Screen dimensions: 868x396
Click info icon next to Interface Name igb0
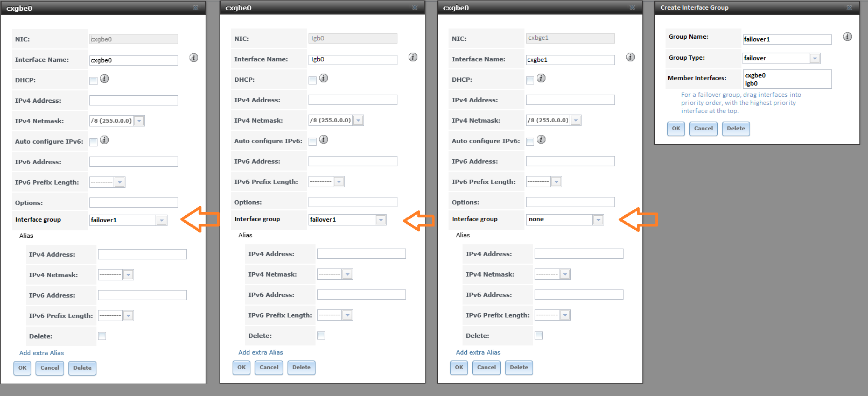pos(413,57)
